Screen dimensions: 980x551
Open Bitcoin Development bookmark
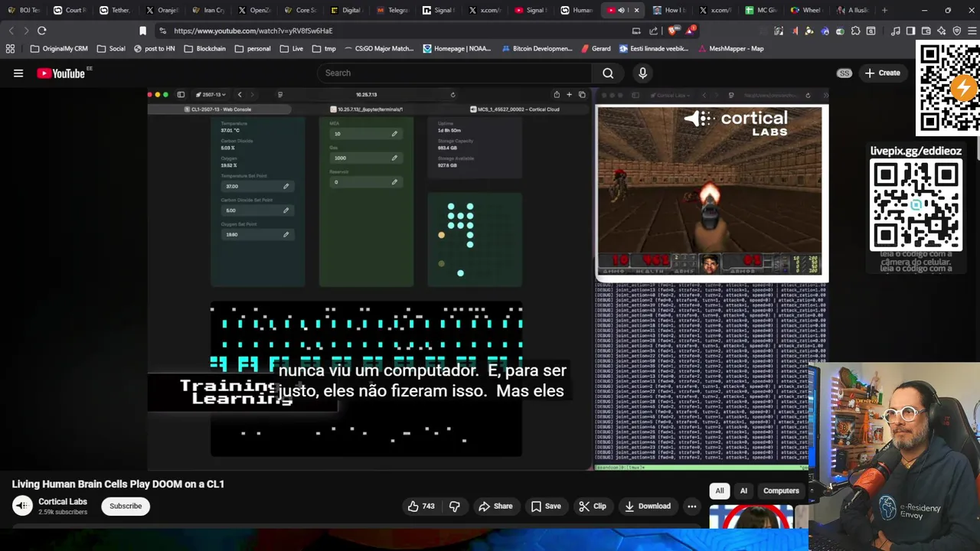[537, 48]
